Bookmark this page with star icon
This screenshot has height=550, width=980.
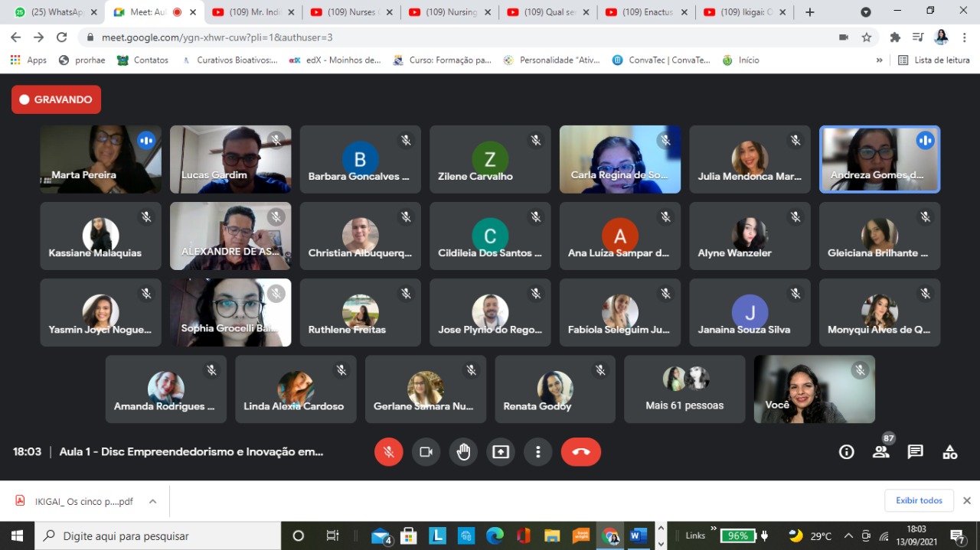pyautogui.click(x=867, y=37)
